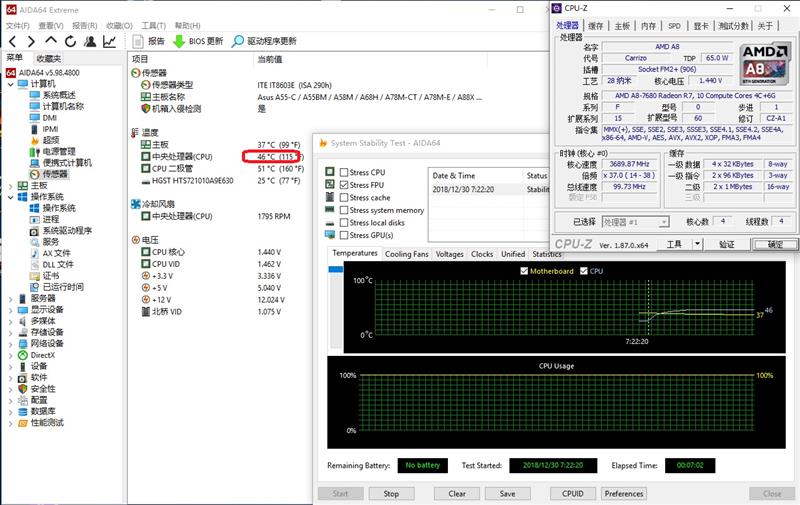Screen dimensions: 800x505
Task: Select the IPMI tree item
Action: 50,129
